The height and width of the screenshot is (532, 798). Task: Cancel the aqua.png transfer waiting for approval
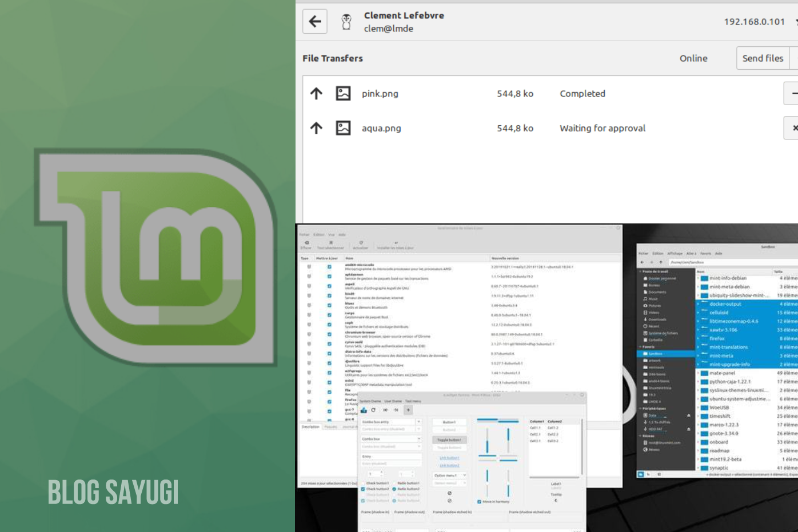791,128
